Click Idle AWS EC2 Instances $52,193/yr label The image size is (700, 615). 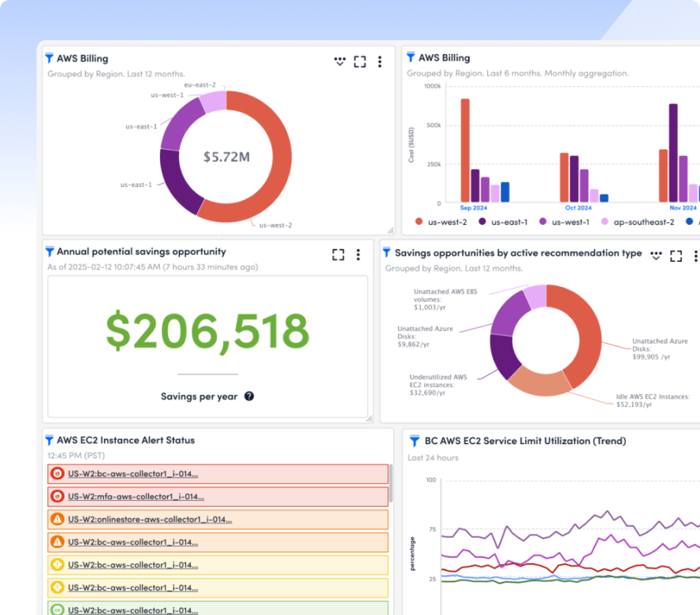pyautogui.click(x=653, y=401)
